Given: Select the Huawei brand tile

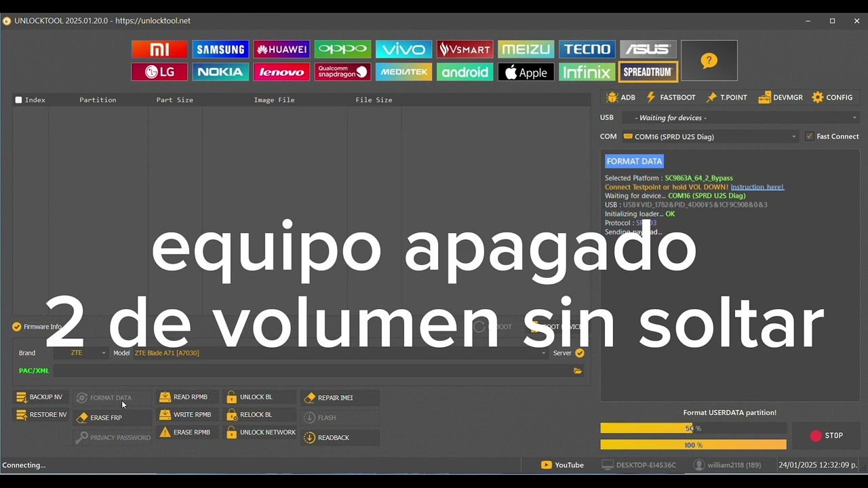Looking at the screenshot, I should [281, 49].
